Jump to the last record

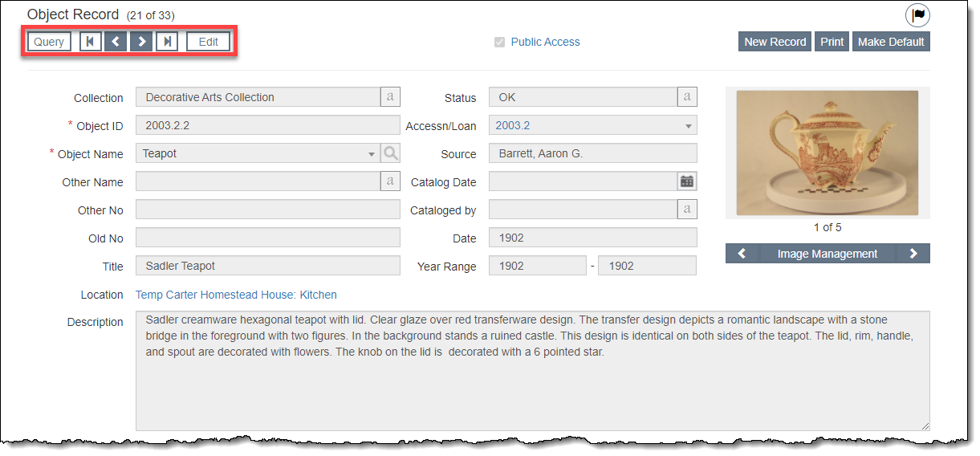pyautogui.click(x=167, y=42)
